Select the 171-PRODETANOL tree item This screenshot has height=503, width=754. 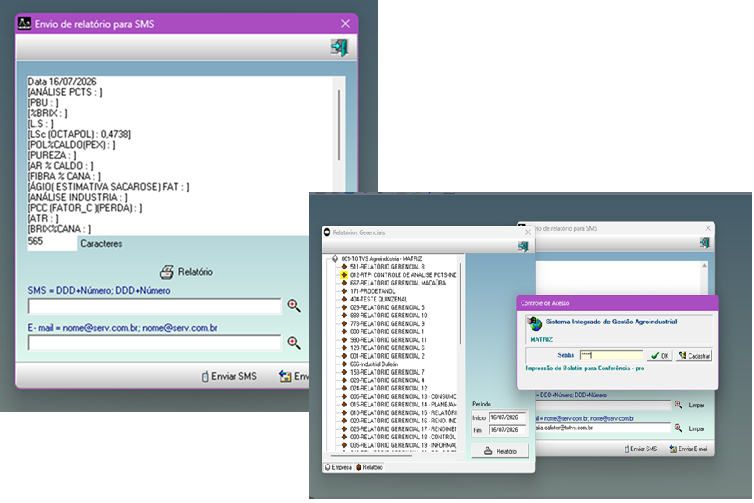pyautogui.click(x=373, y=291)
